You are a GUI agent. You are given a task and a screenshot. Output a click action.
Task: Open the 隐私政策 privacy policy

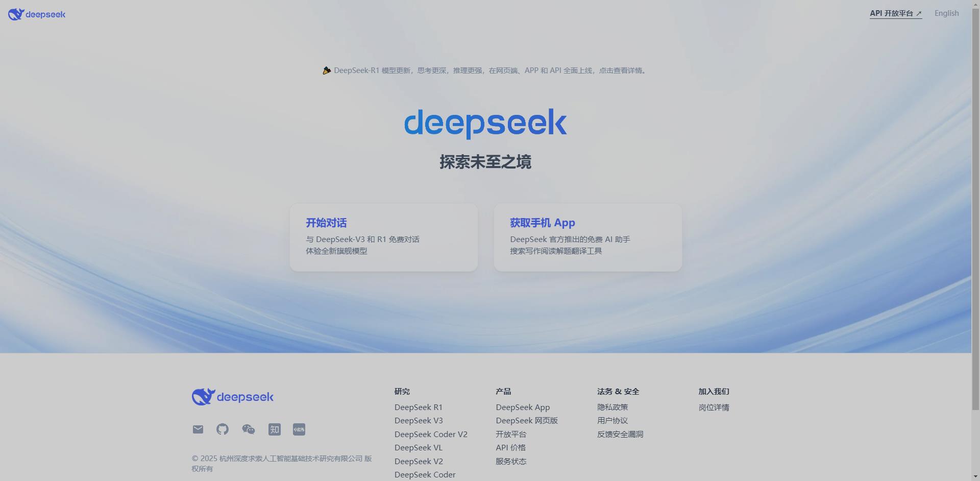coord(612,407)
